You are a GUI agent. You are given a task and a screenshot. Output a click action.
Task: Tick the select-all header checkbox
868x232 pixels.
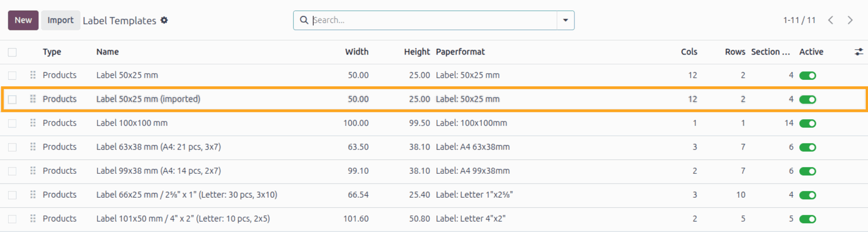click(12, 52)
